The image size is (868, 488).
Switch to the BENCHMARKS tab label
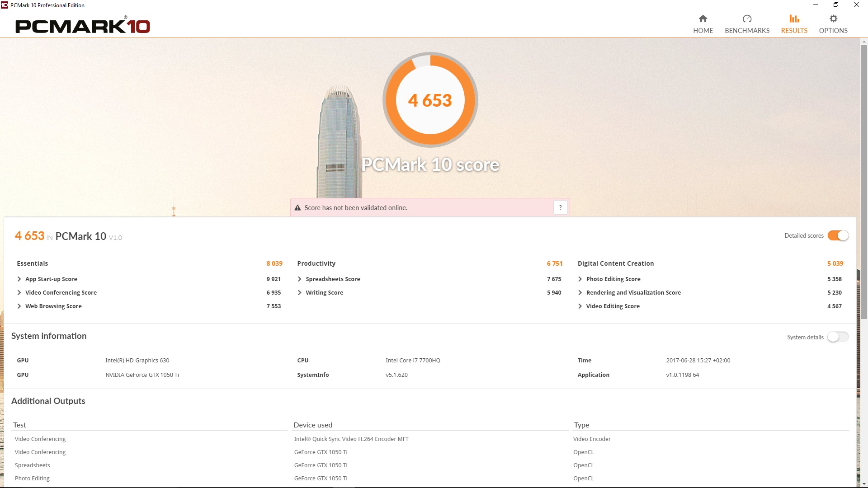[x=747, y=31]
